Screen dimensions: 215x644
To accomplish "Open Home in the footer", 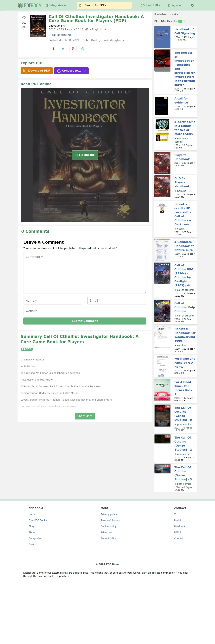I will point(32,514).
